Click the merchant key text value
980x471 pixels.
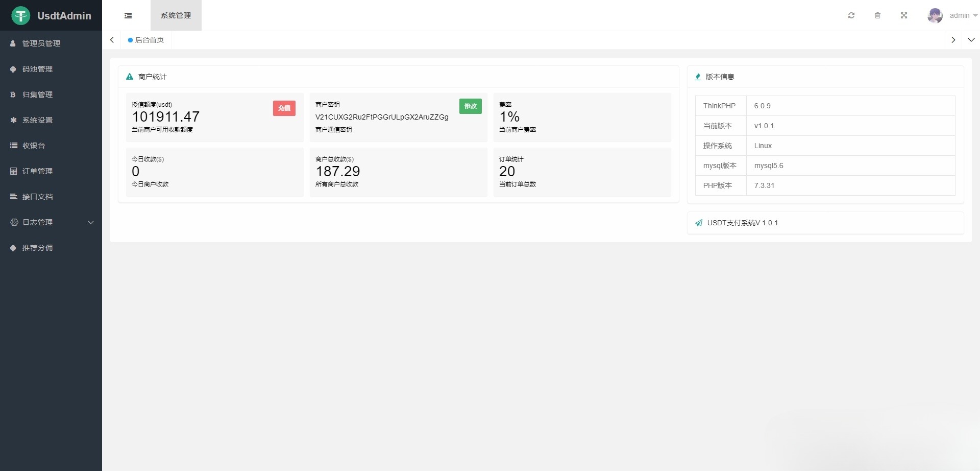click(382, 117)
